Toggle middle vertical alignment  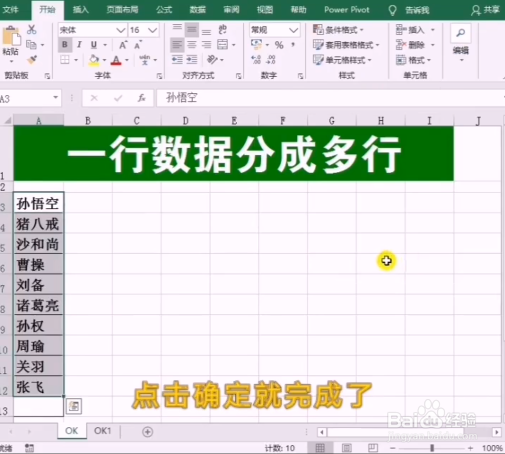click(x=192, y=29)
